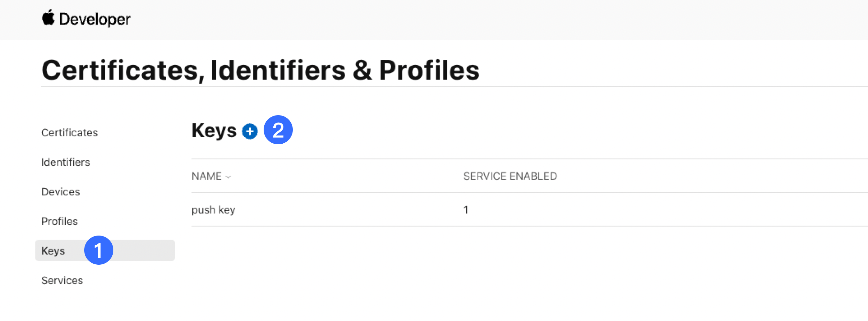Viewport: 868px width, 321px height.
Task: Click the service count for push key
Action: click(x=466, y=210)
